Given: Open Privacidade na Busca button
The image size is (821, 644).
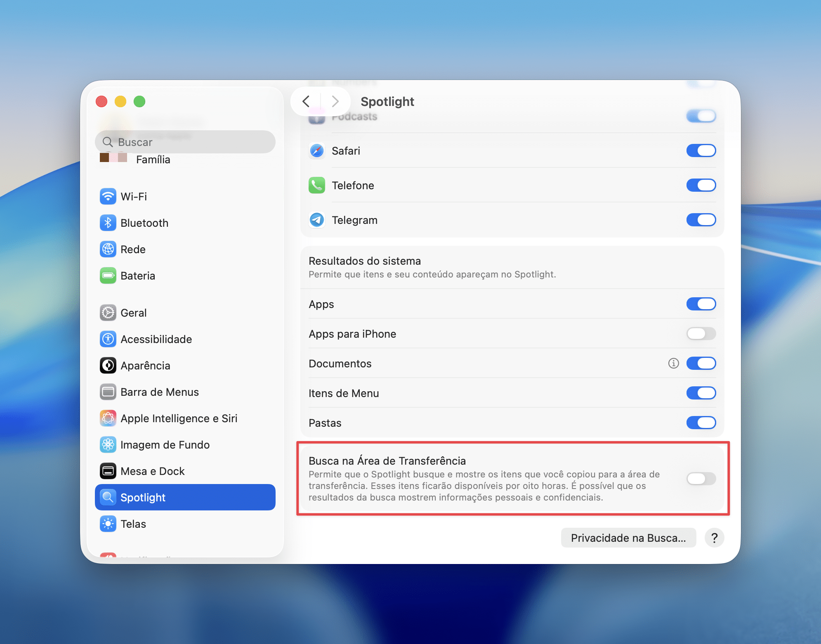Looking at the screenshot, I should click(x=628, y=538).
